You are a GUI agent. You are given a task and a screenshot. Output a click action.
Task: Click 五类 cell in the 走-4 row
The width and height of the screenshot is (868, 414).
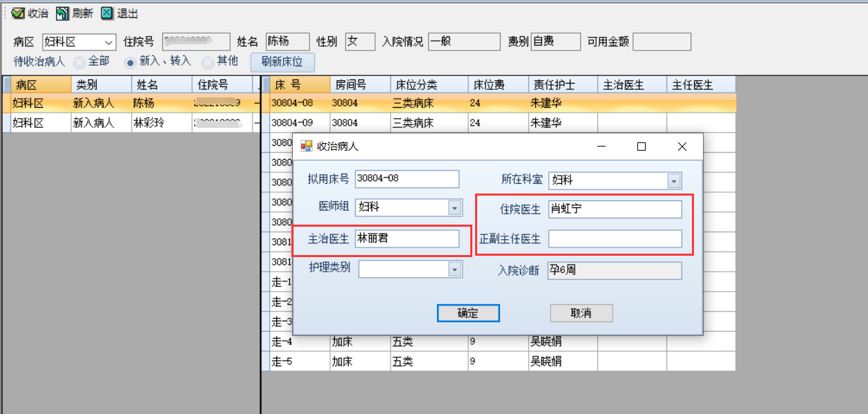pyautogui.click(x=430, y=341)
